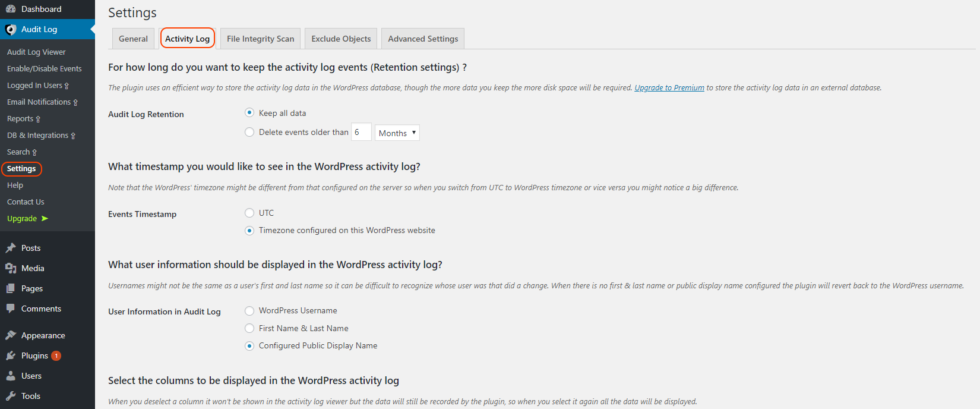This screenshot has height=409, width=980.
Task: Select Configured Public Display Name option
Action: (249, 346)
